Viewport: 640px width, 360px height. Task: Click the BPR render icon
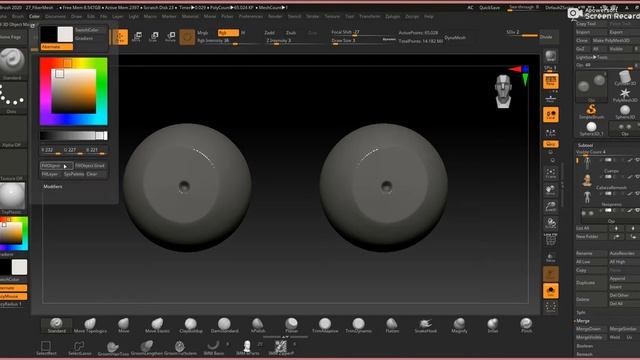[551, 56]
